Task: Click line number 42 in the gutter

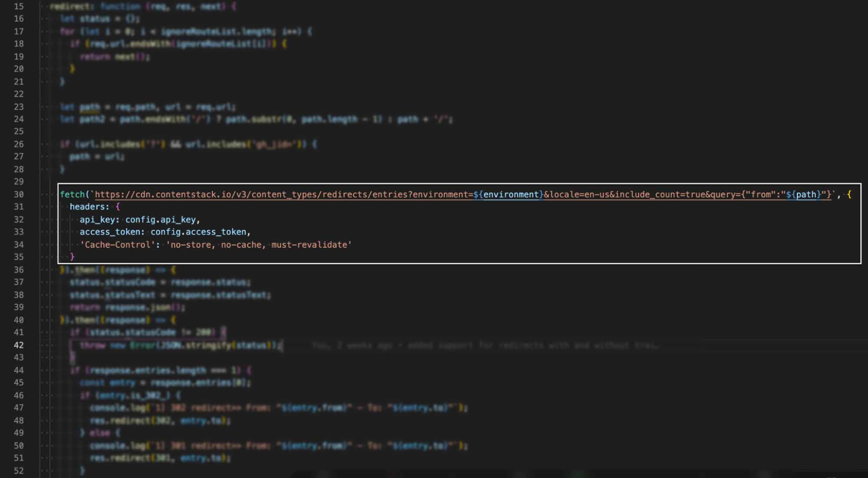Action: click(x=19, y=345)
